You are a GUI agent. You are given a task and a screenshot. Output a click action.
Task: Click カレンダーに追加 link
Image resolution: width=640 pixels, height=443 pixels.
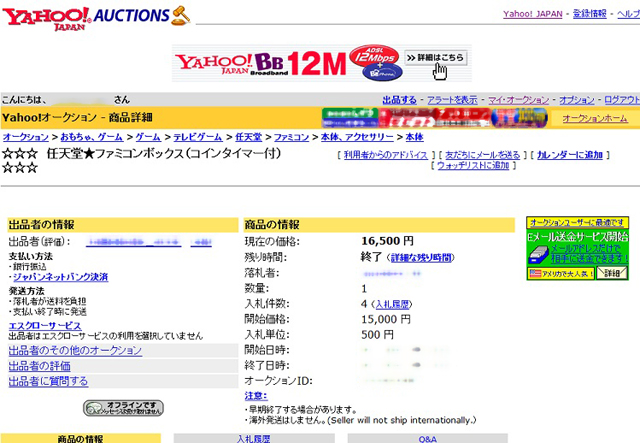point(570,155)
